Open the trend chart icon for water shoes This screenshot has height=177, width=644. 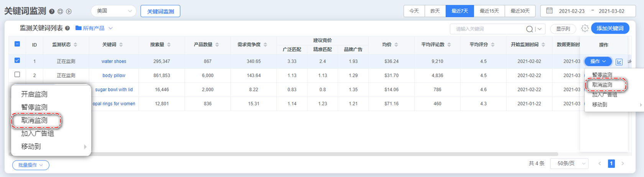tap(619, 62)
